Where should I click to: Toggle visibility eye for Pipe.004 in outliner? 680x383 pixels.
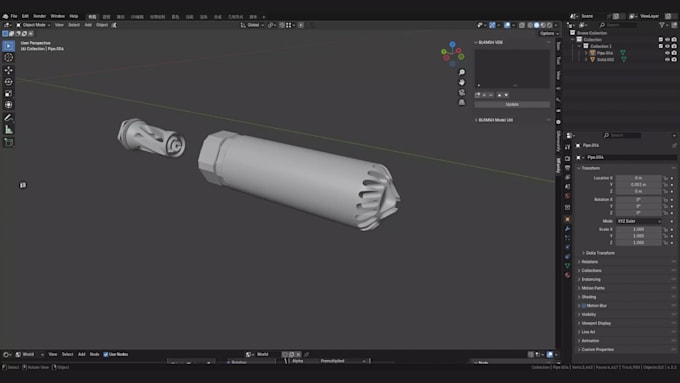coord(667,53)
